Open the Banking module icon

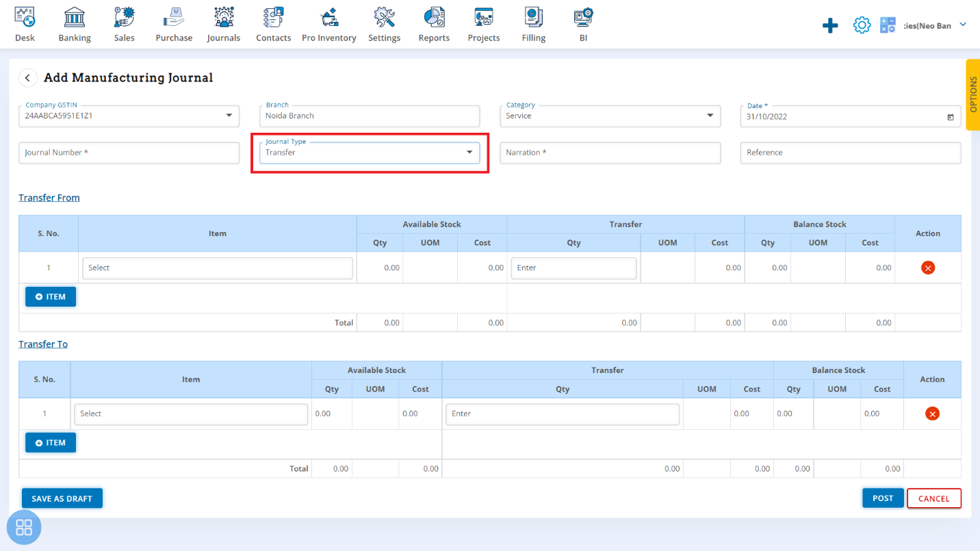tap(75, 17)
